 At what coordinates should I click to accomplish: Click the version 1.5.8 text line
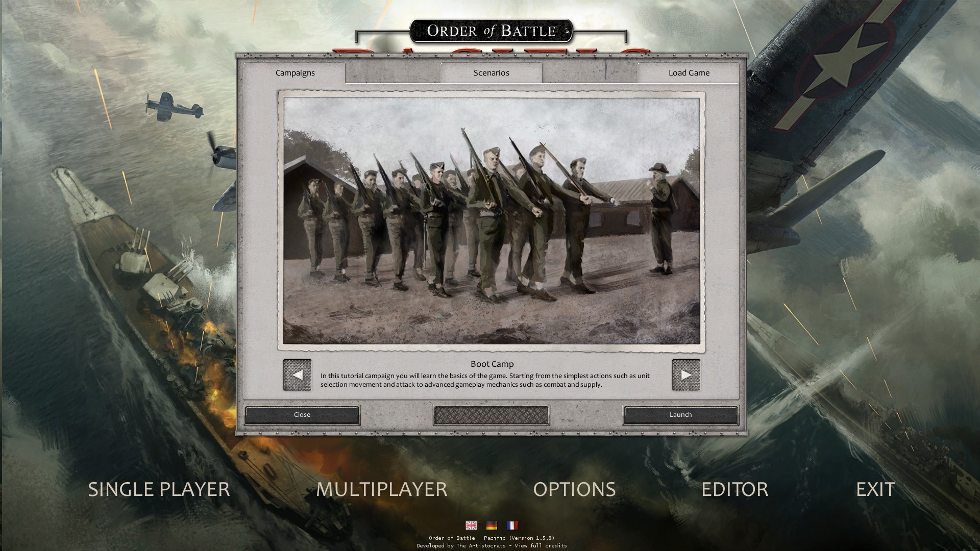tap(492, 538)
